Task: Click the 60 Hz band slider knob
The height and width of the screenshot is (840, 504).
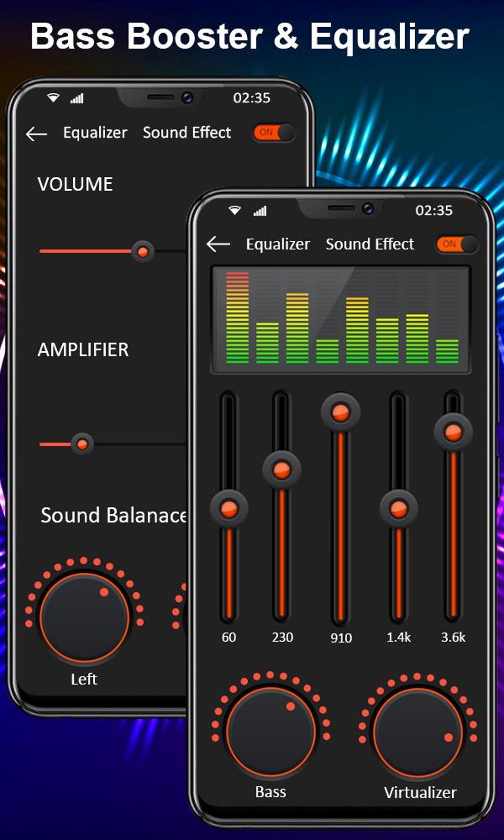Action: (229, 508)
